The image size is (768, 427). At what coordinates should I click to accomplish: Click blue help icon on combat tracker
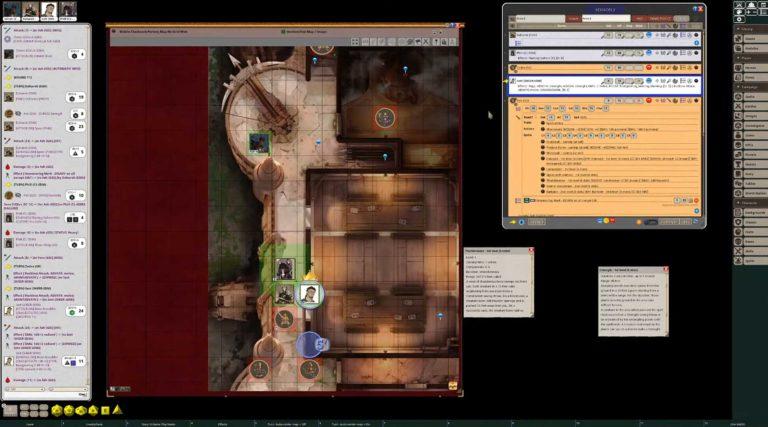tap(695, 9)
